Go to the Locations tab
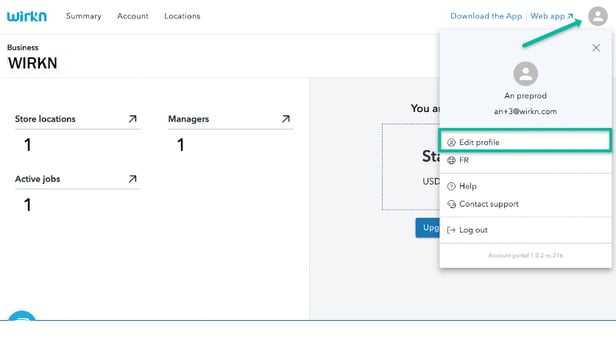The height and width of the screenshot is (362, 616). (182, 16)
